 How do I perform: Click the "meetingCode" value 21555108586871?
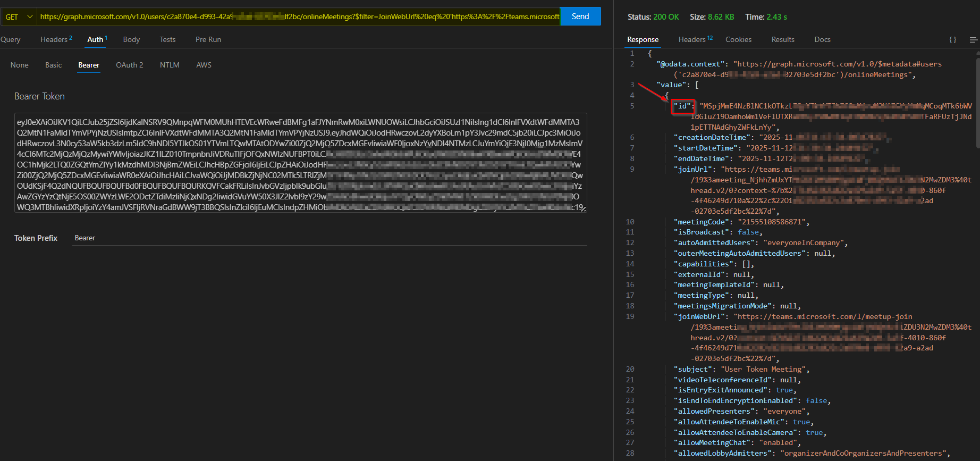[772, 222]
